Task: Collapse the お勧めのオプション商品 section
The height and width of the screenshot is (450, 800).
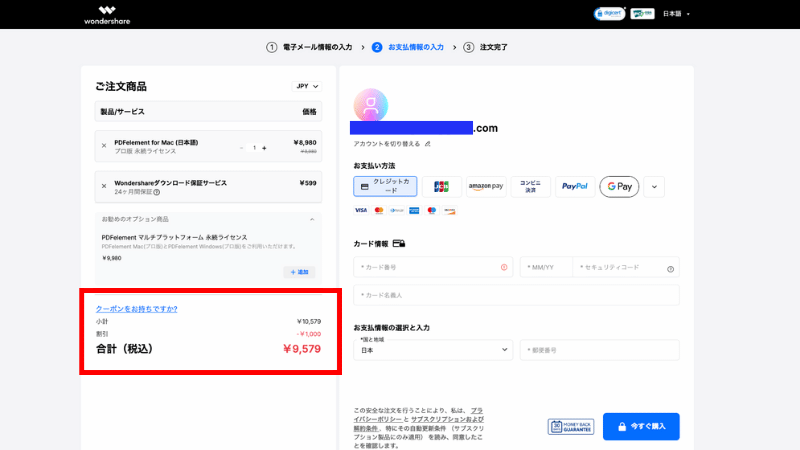Action: pyautogui.click(x=312, y=219)
